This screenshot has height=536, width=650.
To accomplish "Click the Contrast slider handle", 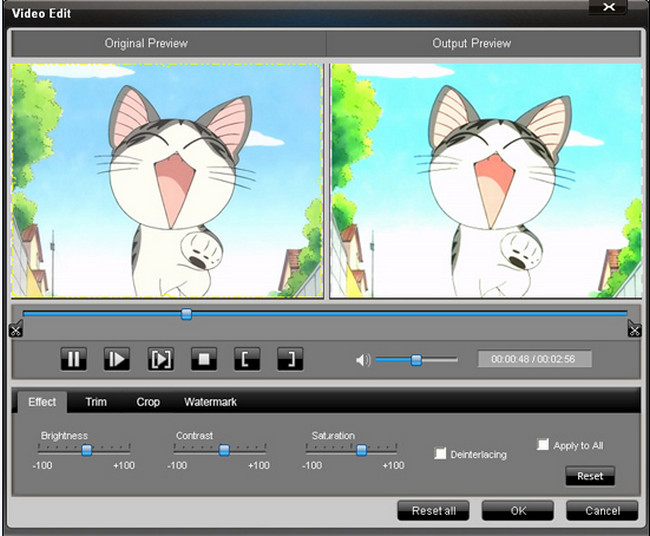I will [x=224, y=450].
